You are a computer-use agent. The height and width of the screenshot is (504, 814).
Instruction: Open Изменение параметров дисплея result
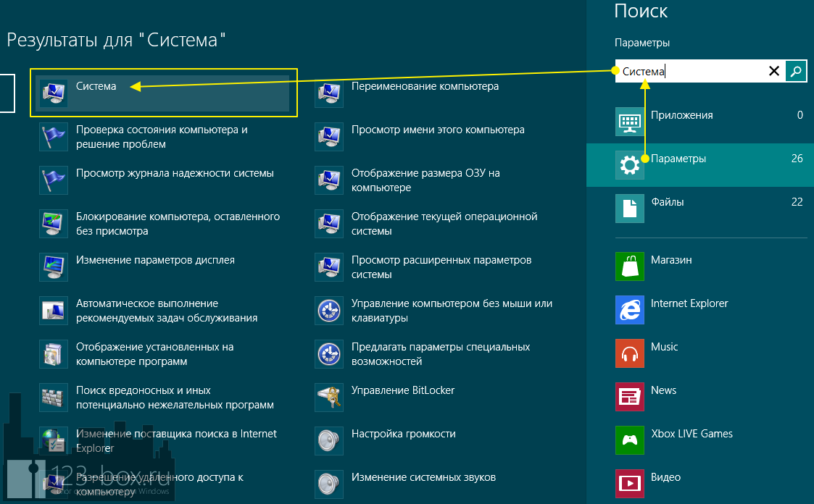(155, 260)
